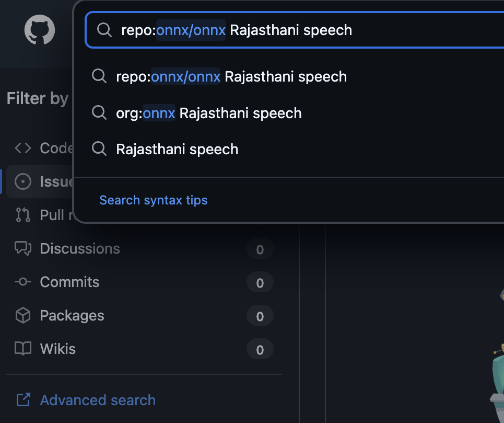Click the Discussions result count badge
504x423 pixels.
click(x=260, y=250)
